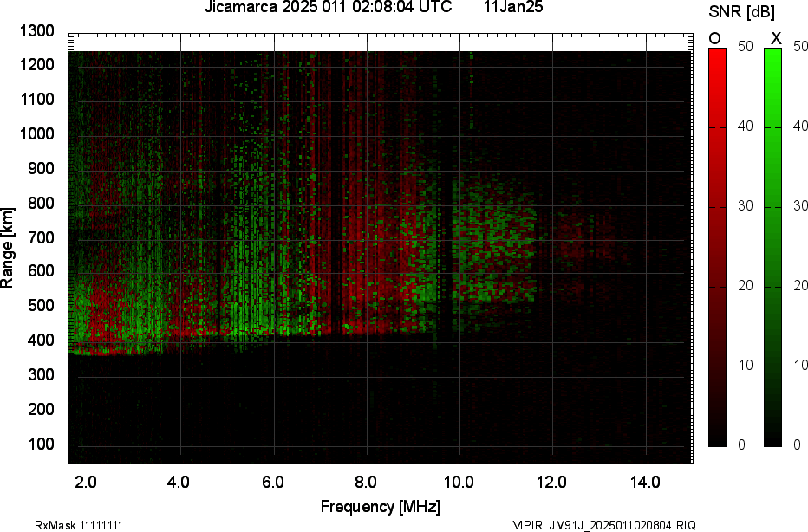Click the 1300 km range tick label

[x=37, y=31]
